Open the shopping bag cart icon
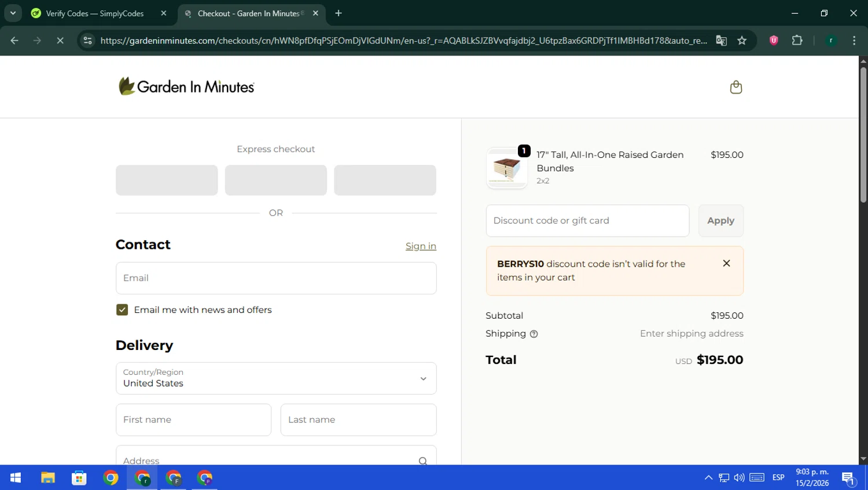 (x=735, y=87)
